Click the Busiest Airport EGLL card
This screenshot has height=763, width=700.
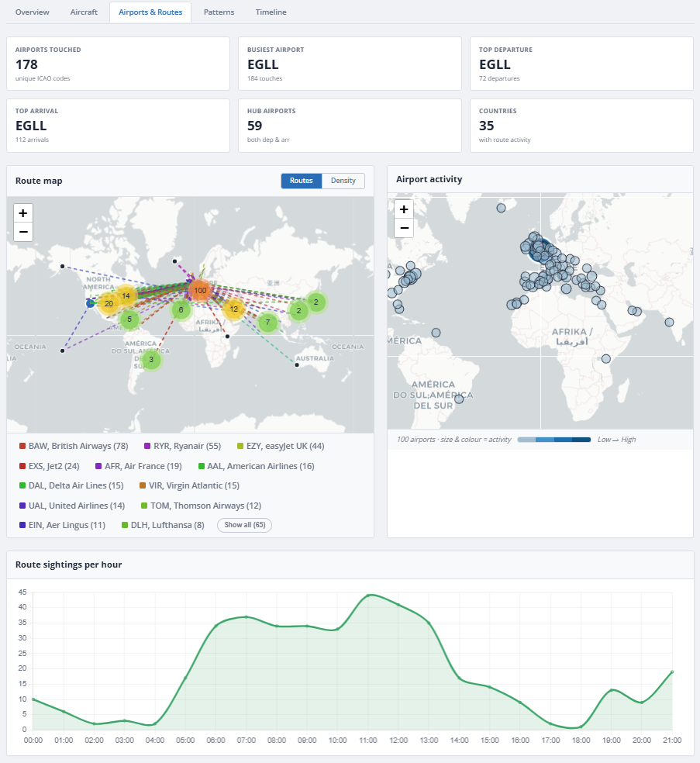(350, 64)
